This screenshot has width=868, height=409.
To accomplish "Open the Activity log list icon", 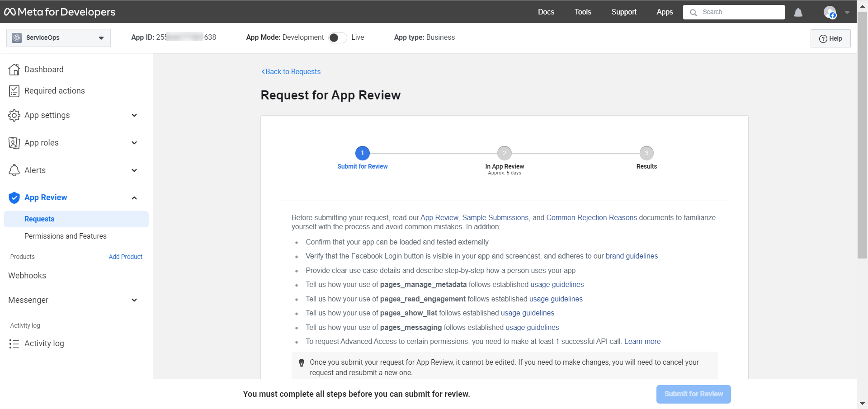I will [14, 343].
